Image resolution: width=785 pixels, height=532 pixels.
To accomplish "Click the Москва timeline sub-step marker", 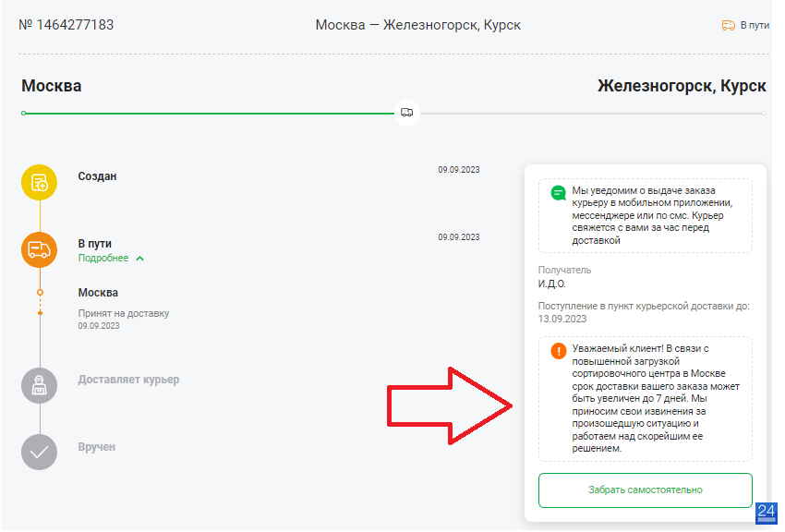I will coord(40,292).
